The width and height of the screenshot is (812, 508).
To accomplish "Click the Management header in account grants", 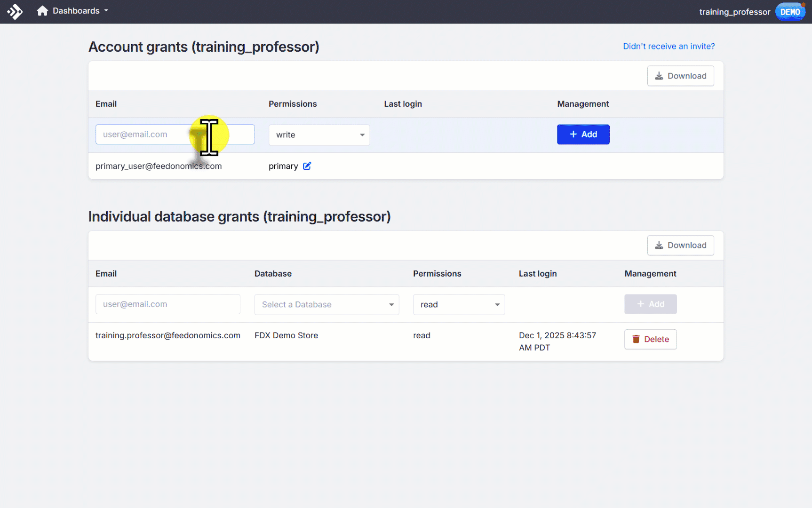I will 583,104.
